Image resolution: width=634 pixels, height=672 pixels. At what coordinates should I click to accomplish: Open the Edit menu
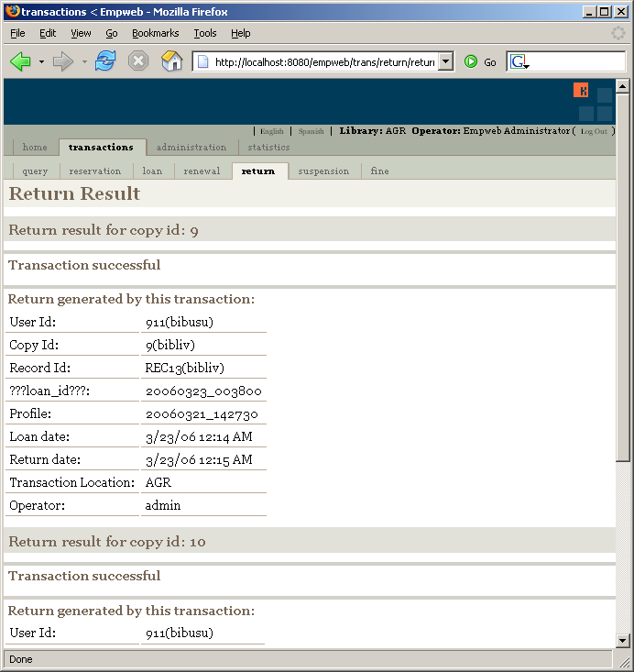48,33
